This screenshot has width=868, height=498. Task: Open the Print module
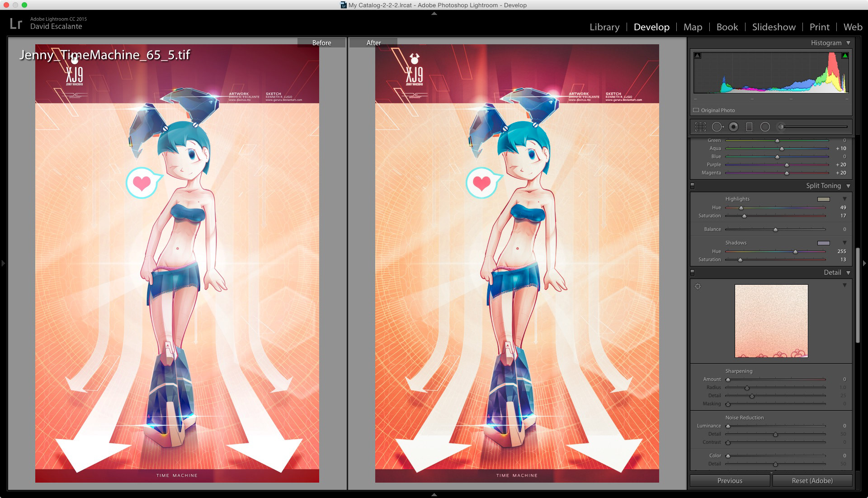click(x=819, y=27)
